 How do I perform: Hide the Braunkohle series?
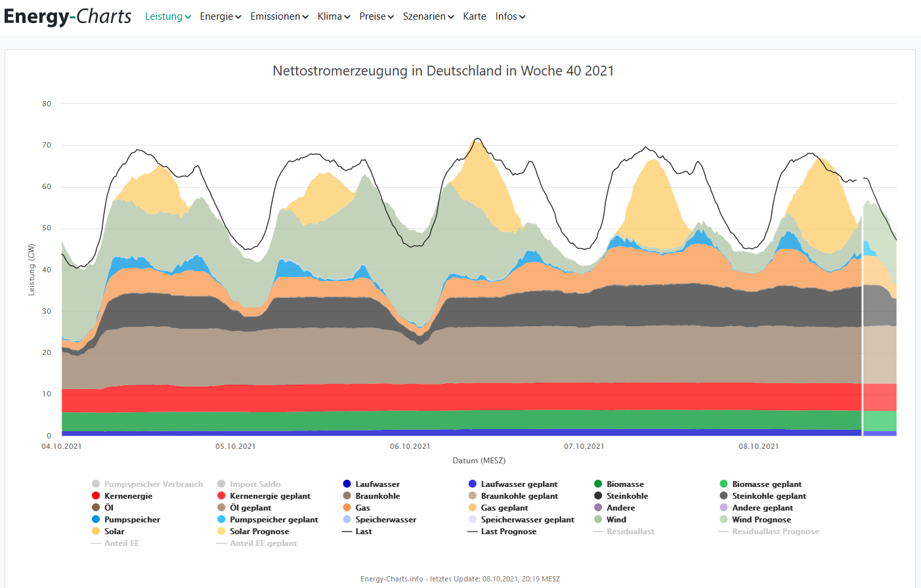[371, 496]
